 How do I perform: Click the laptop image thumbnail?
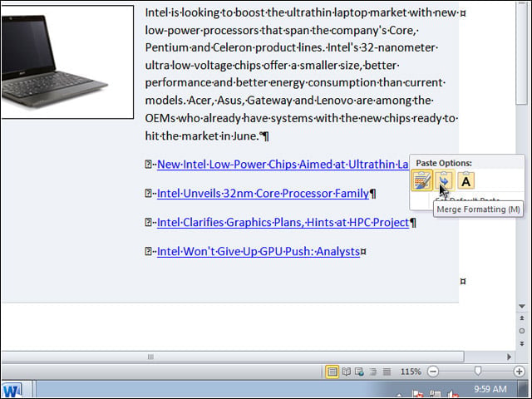click(67, 62)
